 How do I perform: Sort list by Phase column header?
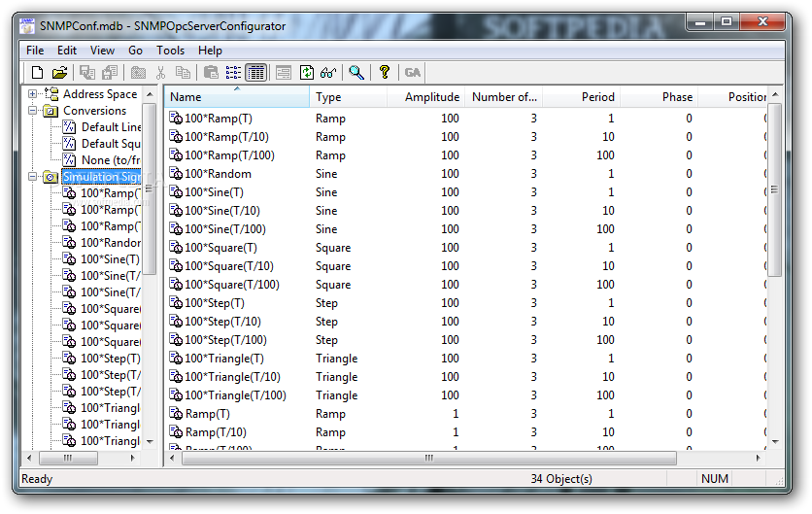point(660,97)
